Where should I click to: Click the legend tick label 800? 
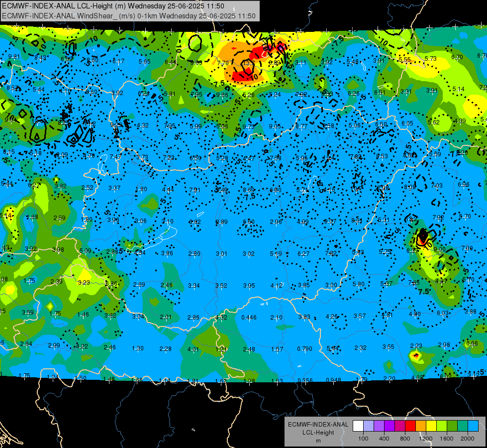(405, 439)
